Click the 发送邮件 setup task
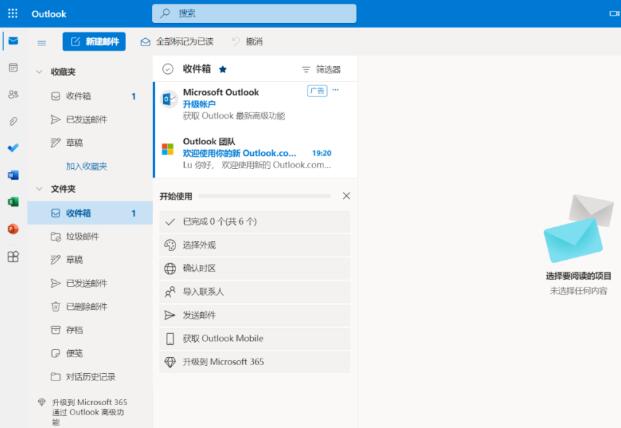Viewport: 621px width, 428px height. point(255,315)
